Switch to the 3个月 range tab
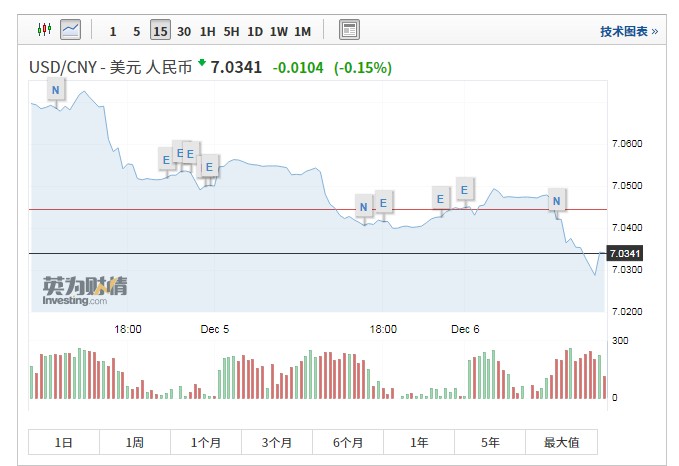 point(277,442)
